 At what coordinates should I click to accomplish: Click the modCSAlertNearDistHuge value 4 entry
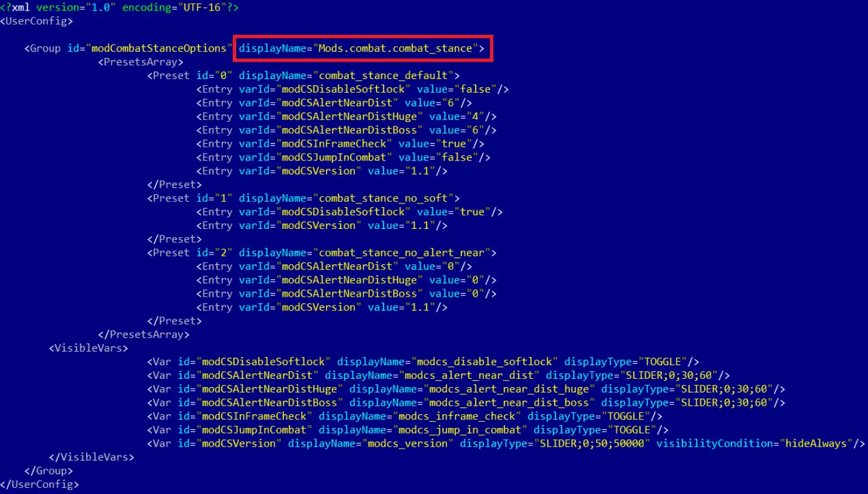click(346, 116)
